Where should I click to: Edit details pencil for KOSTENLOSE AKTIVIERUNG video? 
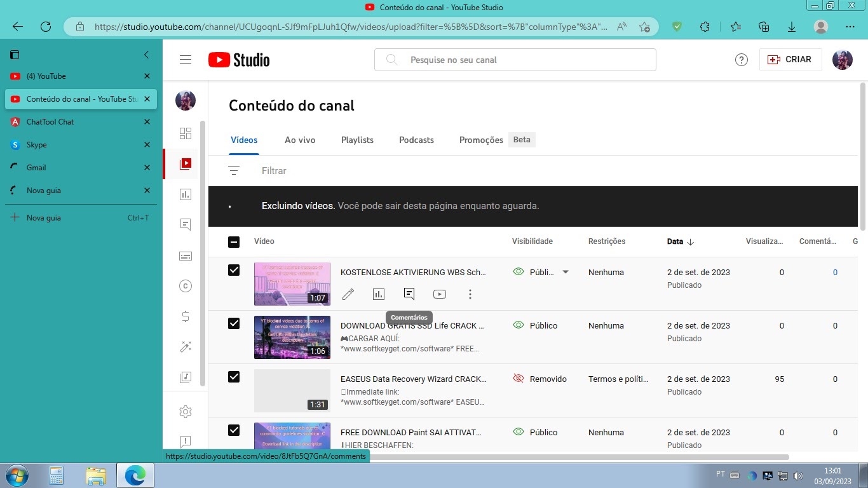pos(348,294)
